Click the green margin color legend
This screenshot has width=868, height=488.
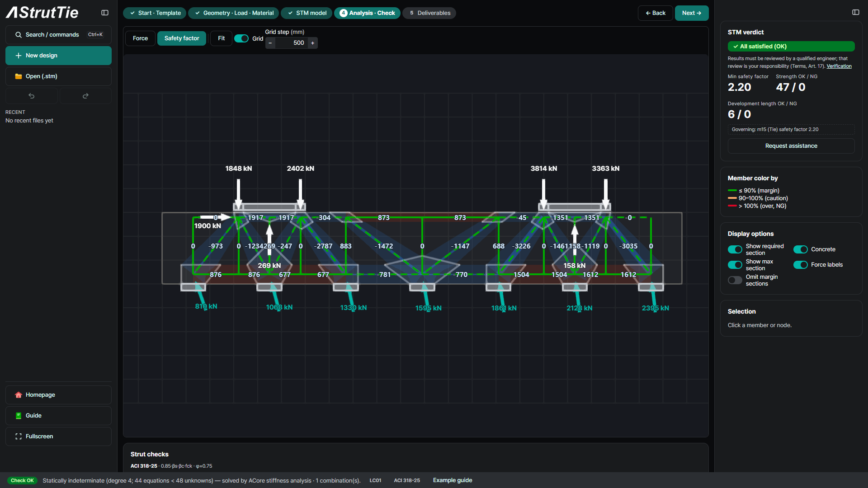(754, 191)
